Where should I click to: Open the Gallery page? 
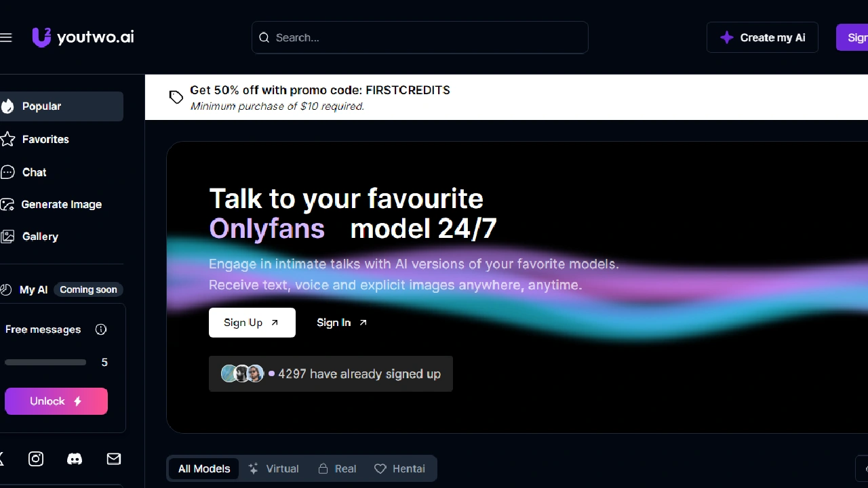[60, 237]
